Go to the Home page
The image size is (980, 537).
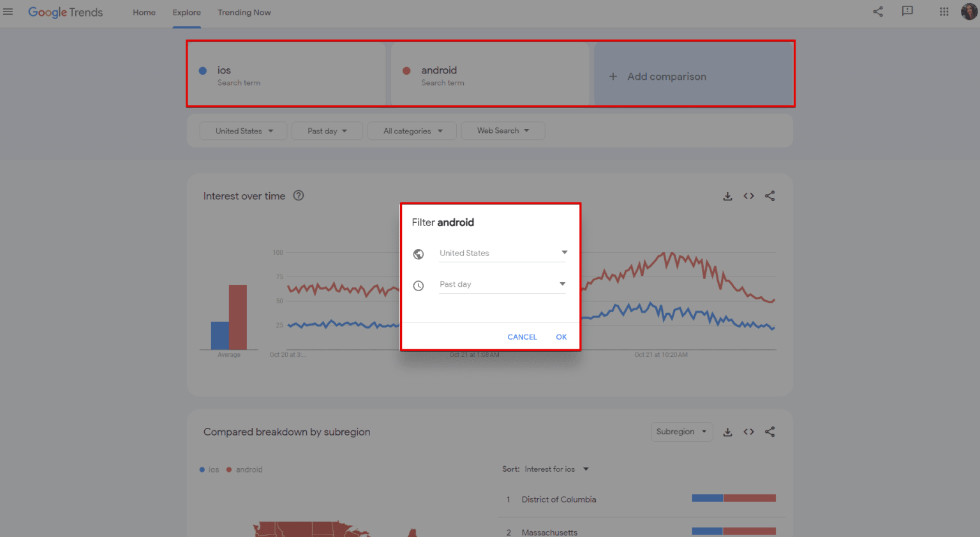tap(144, 12)
